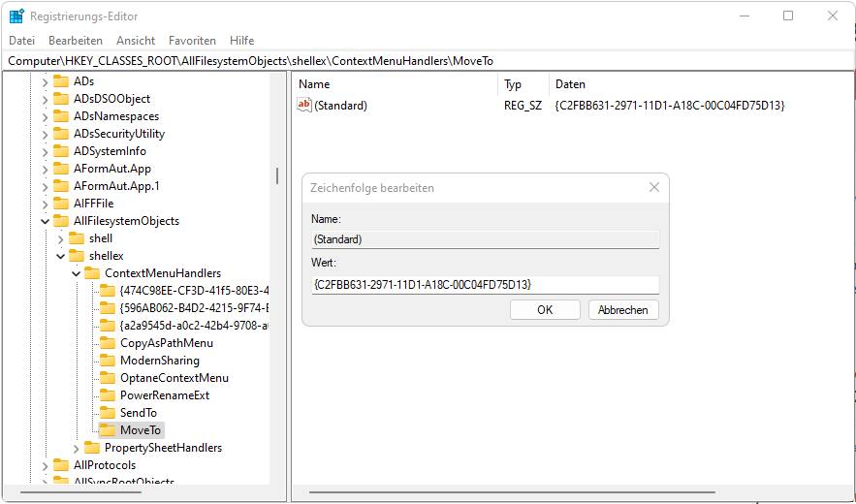Click the PropertySheetHandlers folder icon

coord(92,448)
